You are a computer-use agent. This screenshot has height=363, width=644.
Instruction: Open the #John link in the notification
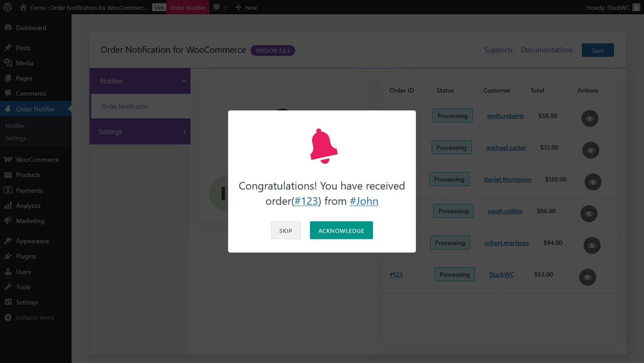(364, 201)
